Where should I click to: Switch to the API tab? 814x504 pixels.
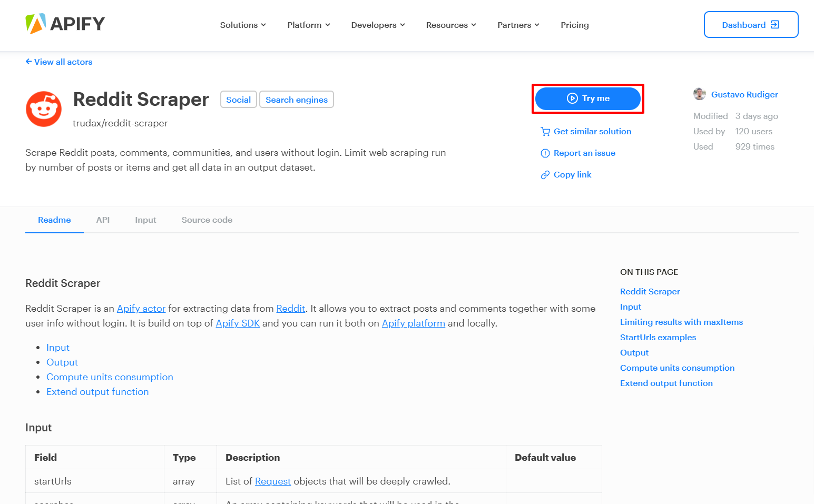[103, 220]
